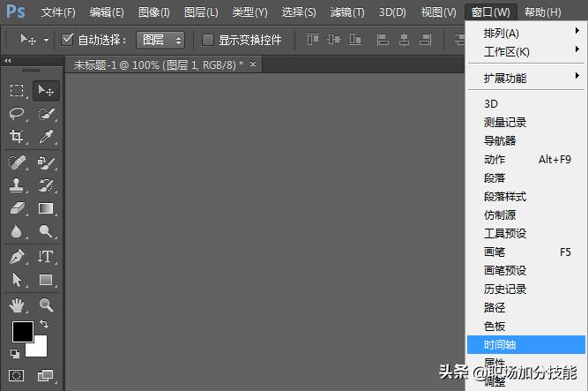Select the Lasso tool
Image resolution: width=588 pixels, height=391 pixels.
click(x=17, y=114)
